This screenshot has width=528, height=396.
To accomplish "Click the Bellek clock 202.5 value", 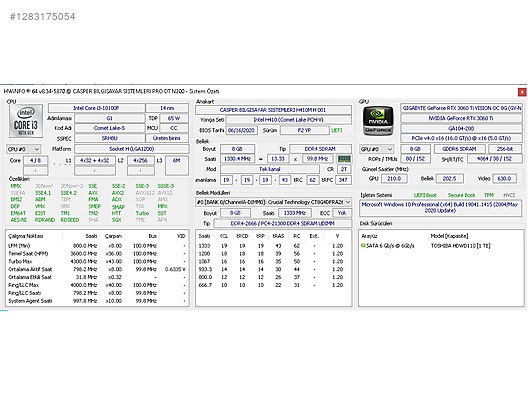I will pyautogui.click(x=450, y=178).
